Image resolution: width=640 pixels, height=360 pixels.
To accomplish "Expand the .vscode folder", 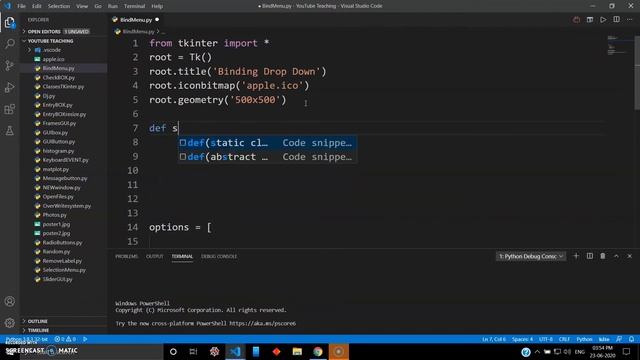I will point(52,50).
